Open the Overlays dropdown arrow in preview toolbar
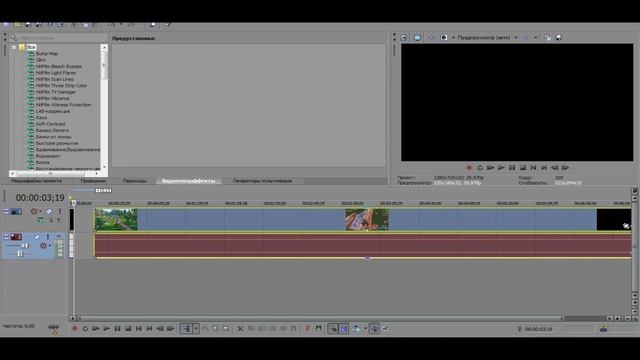This screenshot has height=360, width=640. click(x=536, y=37)
